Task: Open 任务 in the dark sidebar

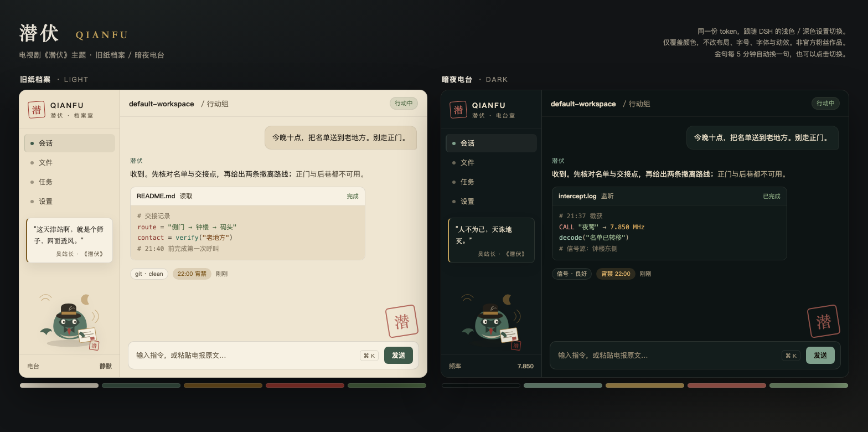Action: (491, 182)
